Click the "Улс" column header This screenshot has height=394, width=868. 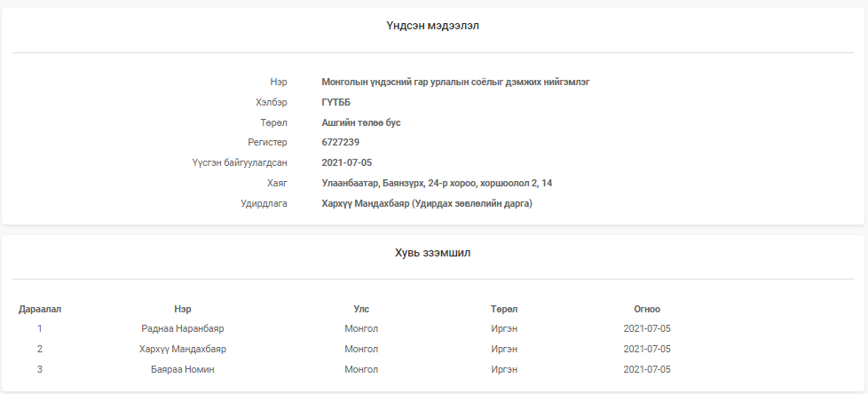pyautogui.click(x=361, y=309)
